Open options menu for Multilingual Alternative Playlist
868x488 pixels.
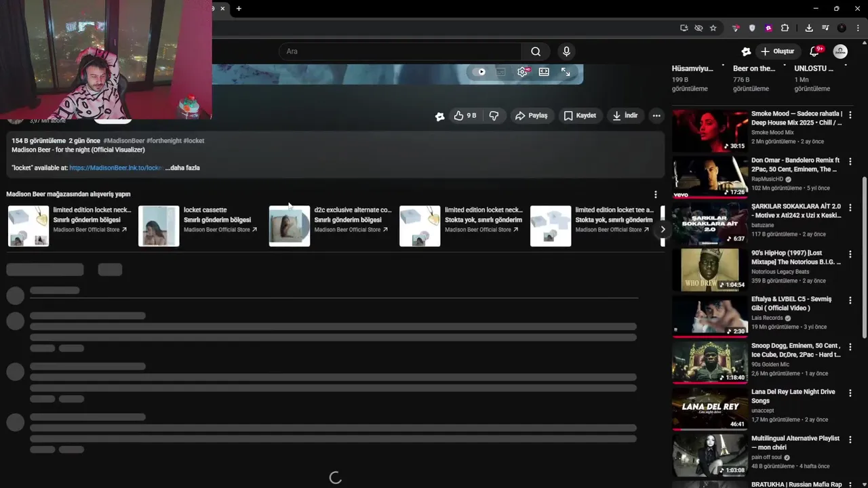click(x=850, y=440)
